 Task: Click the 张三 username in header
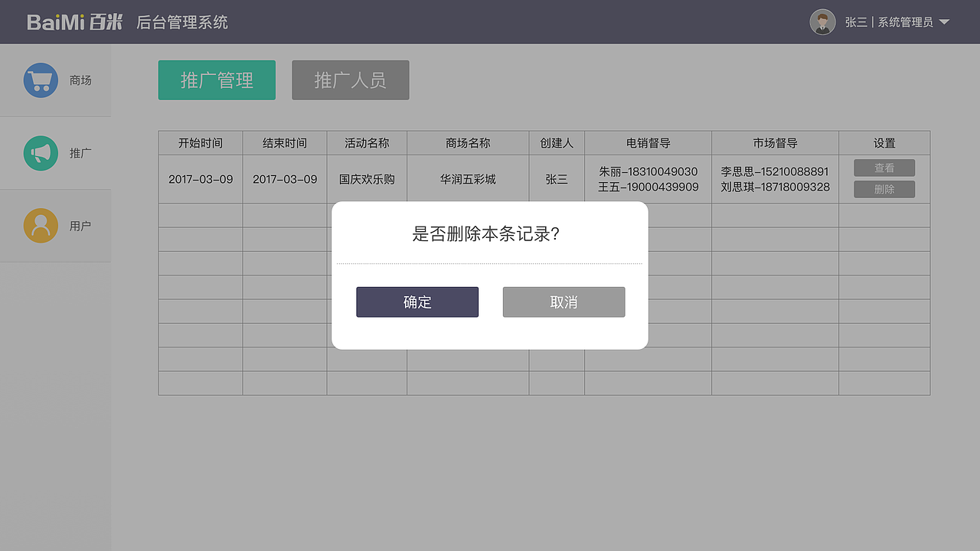pyautogui.click(x=856, y=22)
